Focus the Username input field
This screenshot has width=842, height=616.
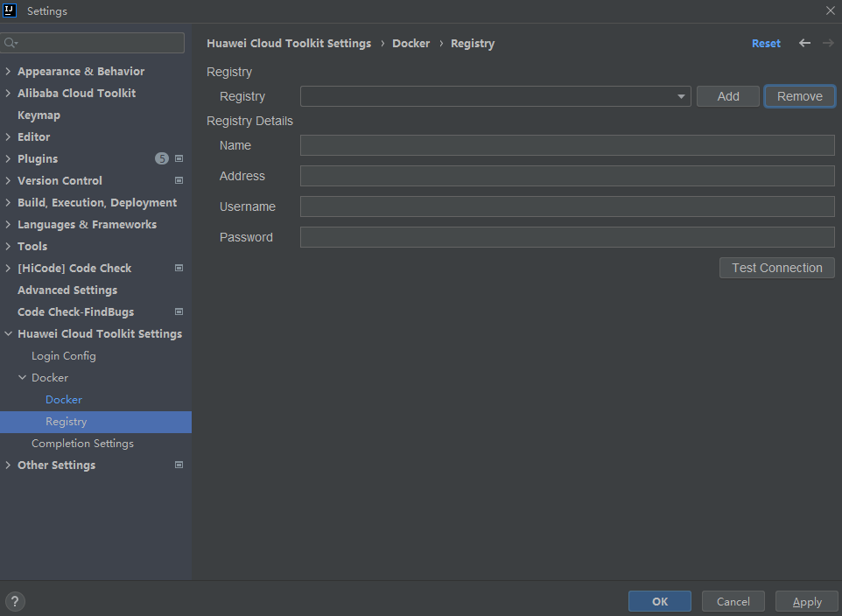567,206
